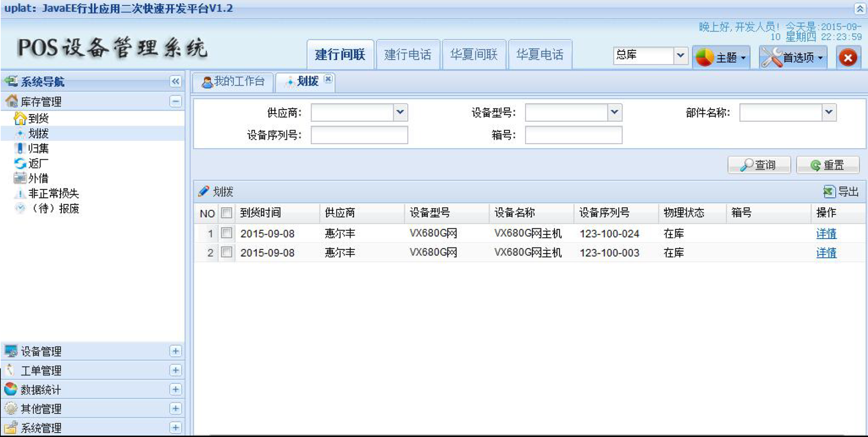Tick checkbox for row 123-100-024
868x437 pixels.
click(x=226, y=233)
